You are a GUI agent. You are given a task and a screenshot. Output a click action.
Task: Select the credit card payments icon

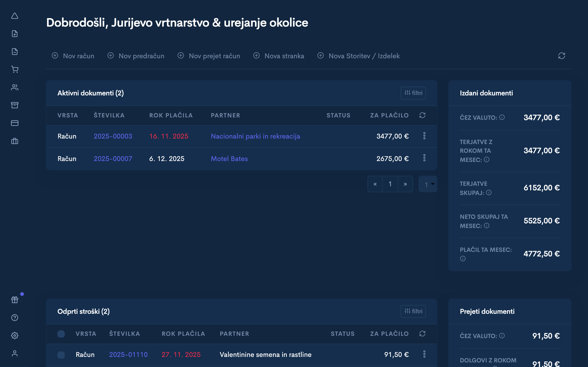click(15, 123)
